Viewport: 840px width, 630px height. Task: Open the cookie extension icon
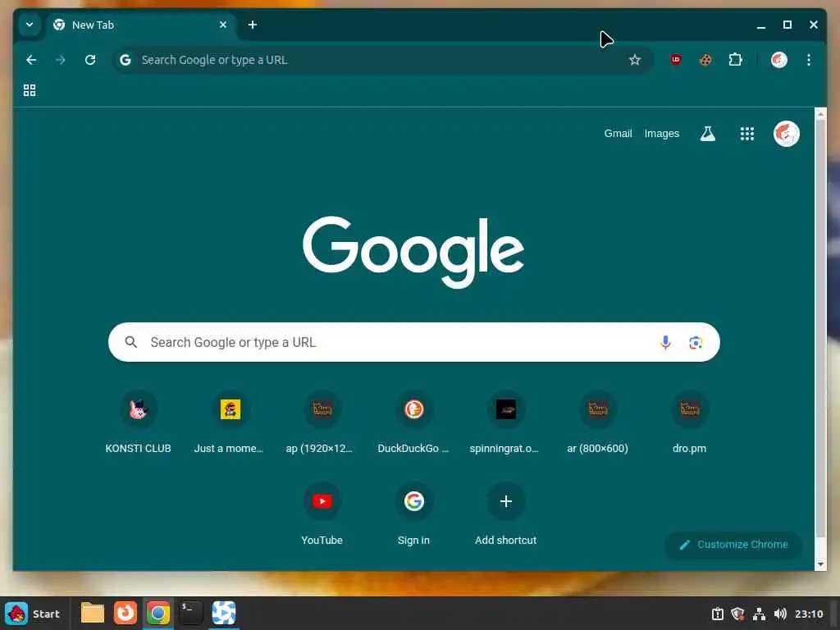click(x=705, y=60)
